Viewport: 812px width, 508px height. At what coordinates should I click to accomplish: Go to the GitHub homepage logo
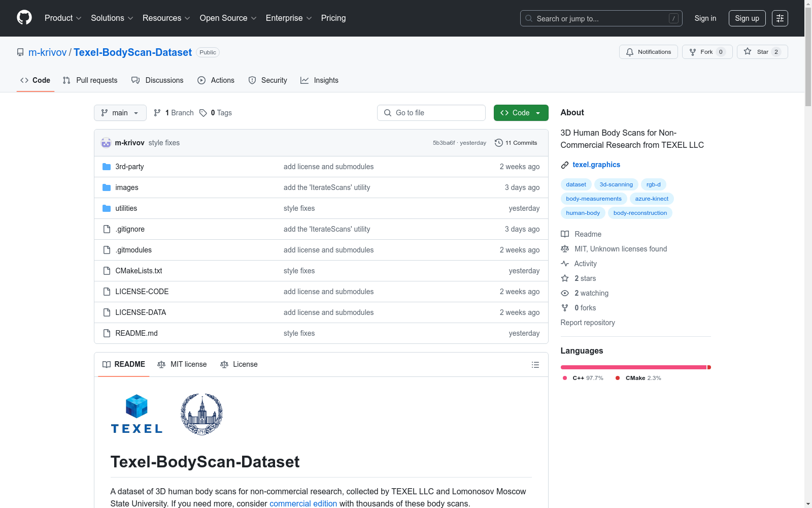(x=24, y=18)
